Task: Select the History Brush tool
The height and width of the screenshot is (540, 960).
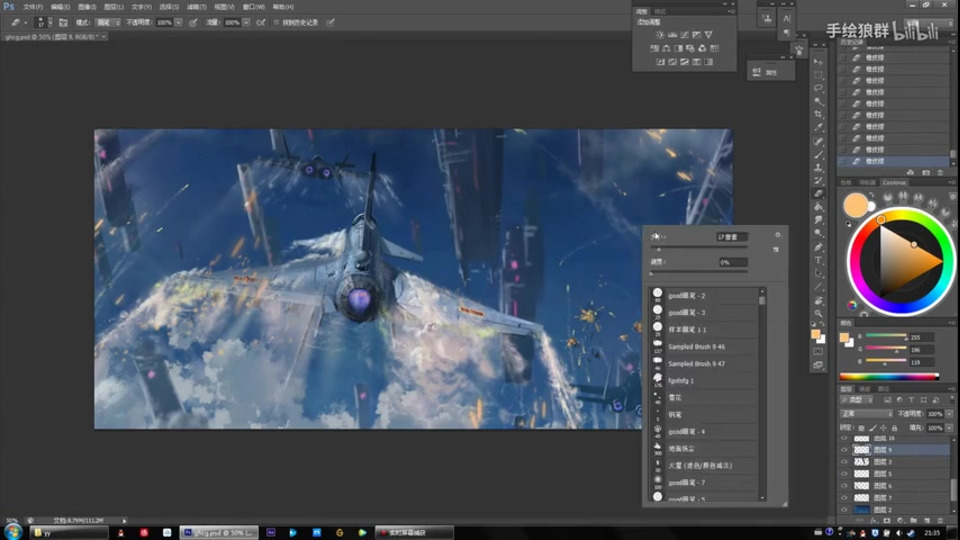Action: click(819, 181)
